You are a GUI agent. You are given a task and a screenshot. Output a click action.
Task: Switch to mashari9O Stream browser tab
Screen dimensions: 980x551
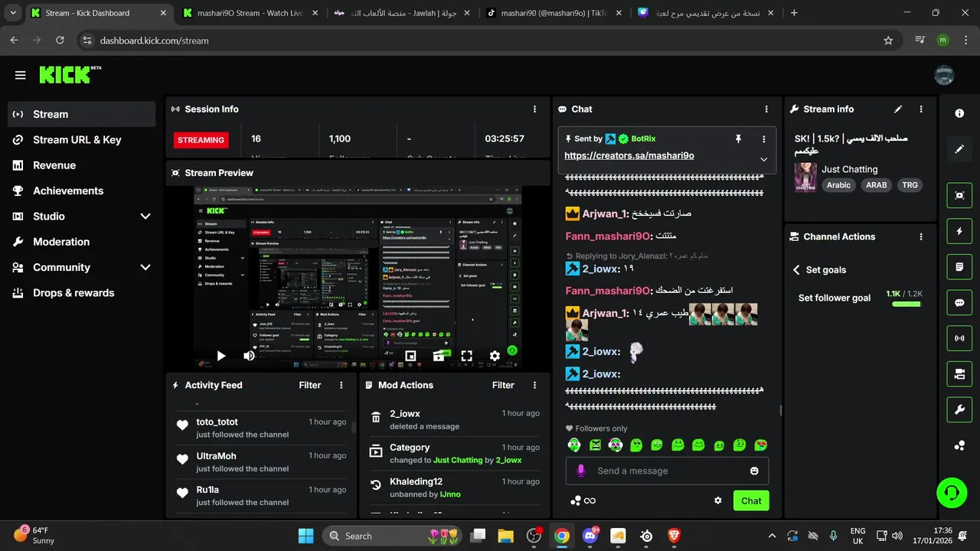(250, 13)
